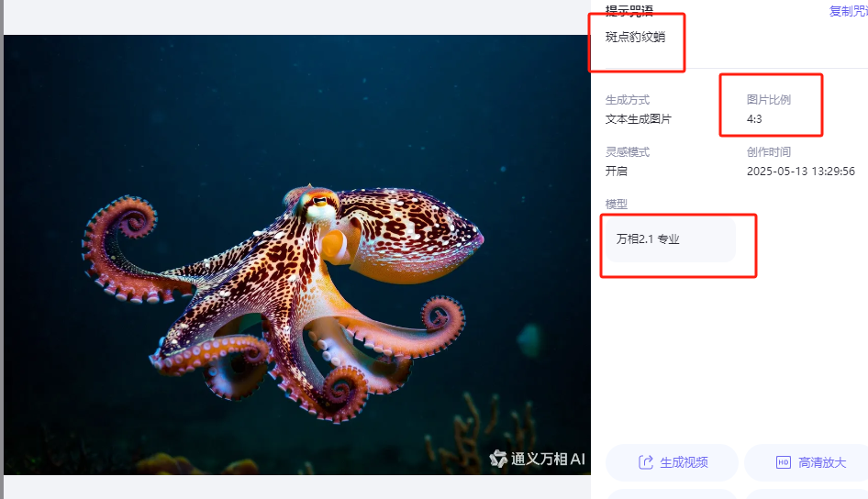This screenshot has height=499, width=868.
Task: Click the 文本生成图片 value
Action: (x=638, y=119)
